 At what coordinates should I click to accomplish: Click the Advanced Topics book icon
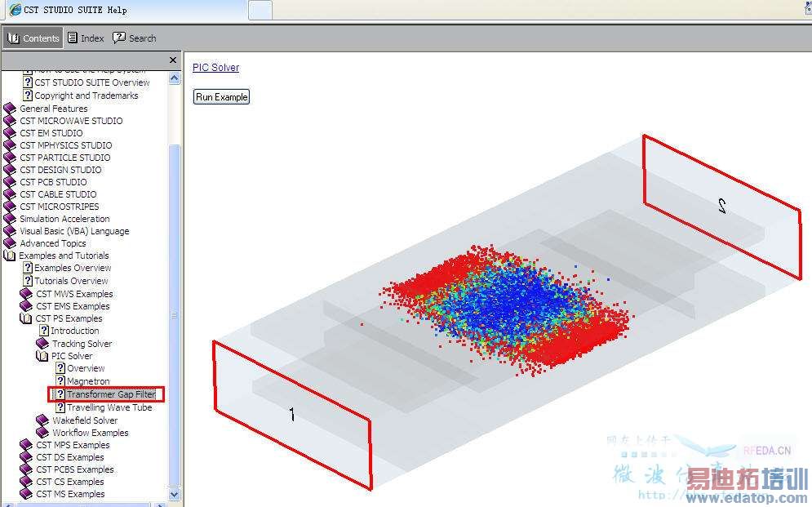click(10, 243)
